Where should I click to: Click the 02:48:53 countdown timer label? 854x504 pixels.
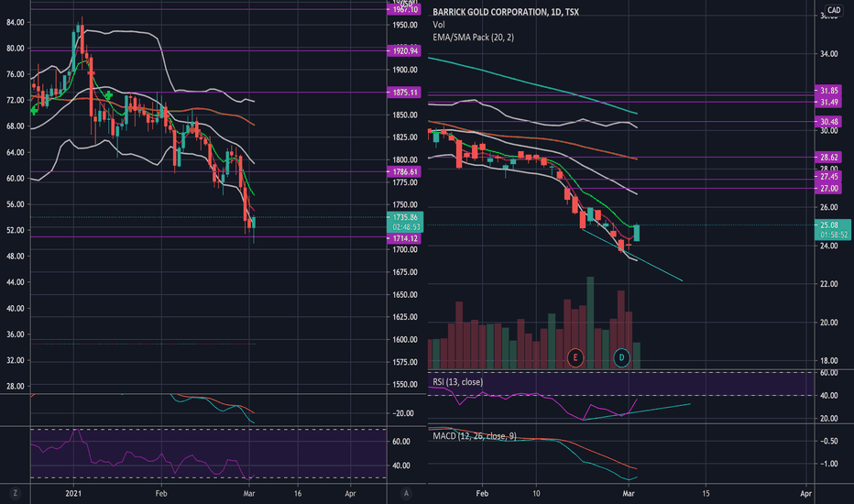(405, 226)
